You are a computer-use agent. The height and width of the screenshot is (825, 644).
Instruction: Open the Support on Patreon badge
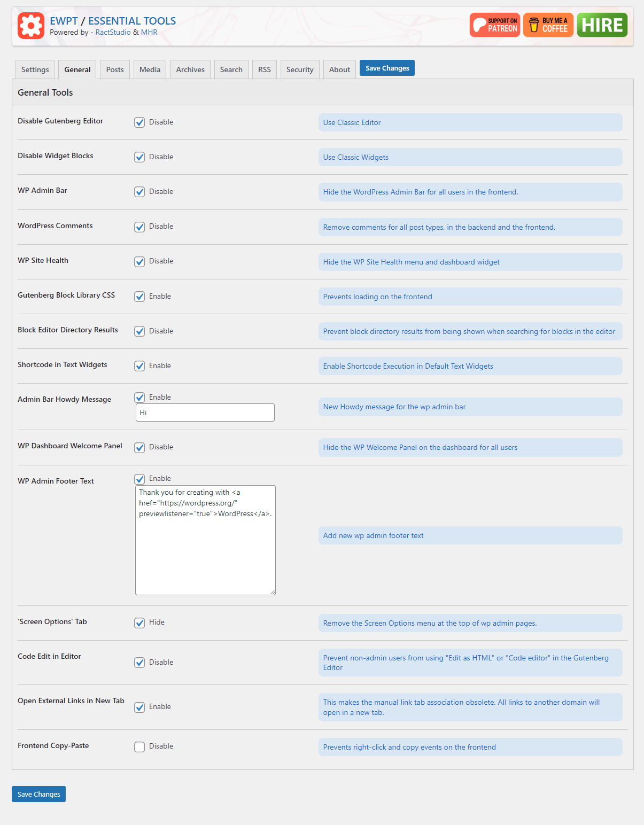(x=495, y=25)
